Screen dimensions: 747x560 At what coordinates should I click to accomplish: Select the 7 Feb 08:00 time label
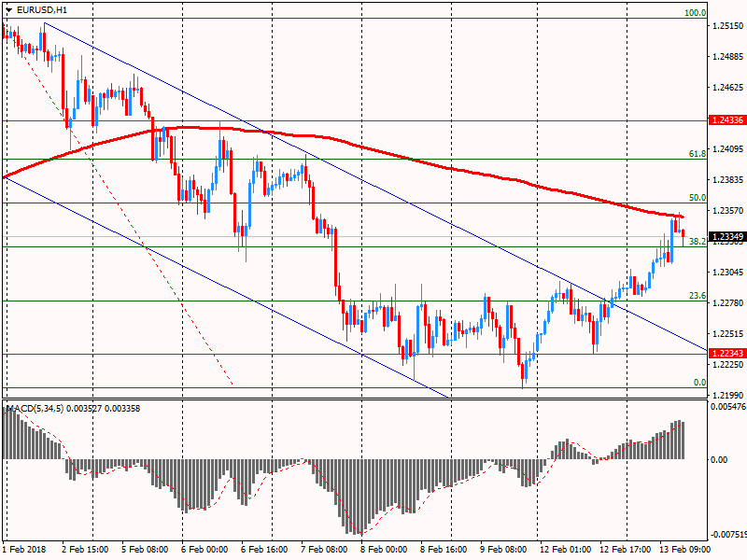(324, 550)
